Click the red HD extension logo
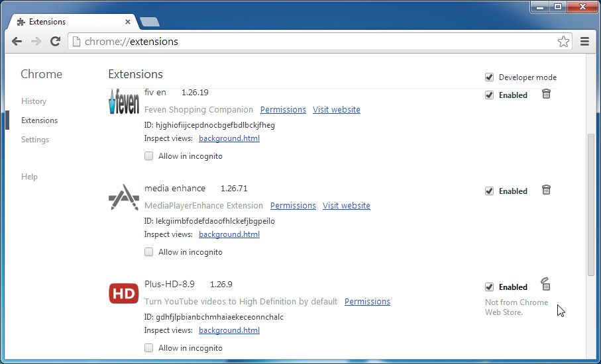 [x=124, y=294]
